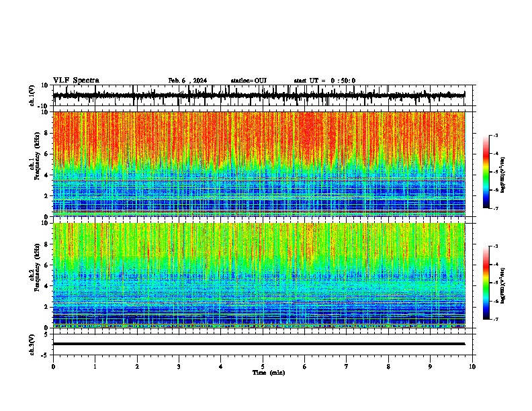Select the 'ch.3(V)' axis label
This screenshot has height=411, width=532.
[x=32, y=345]
